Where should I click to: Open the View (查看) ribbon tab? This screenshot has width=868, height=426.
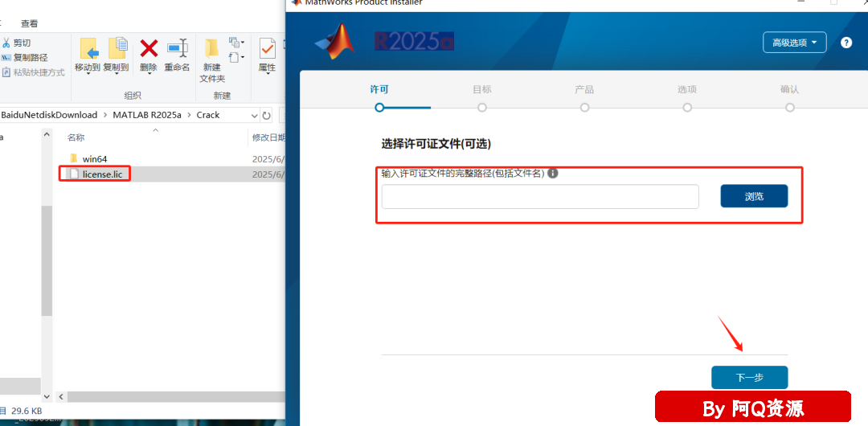(x=30, y=24)
